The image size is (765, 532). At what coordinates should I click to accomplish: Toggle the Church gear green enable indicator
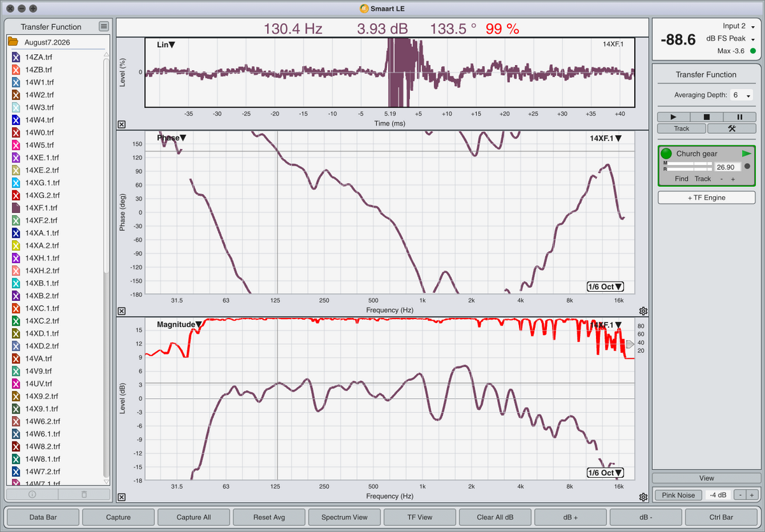[666, 154]
